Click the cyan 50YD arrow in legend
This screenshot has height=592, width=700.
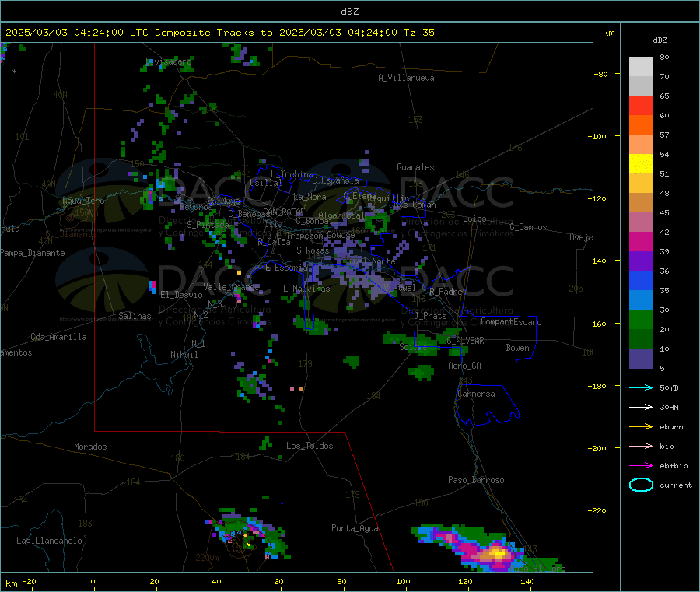[641, 387]
